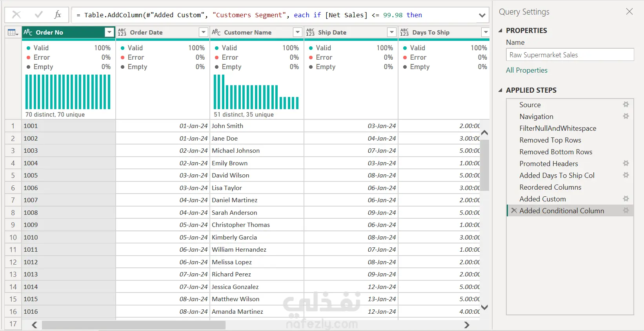Open the table menu icon at grid corner

click(13, 33)
